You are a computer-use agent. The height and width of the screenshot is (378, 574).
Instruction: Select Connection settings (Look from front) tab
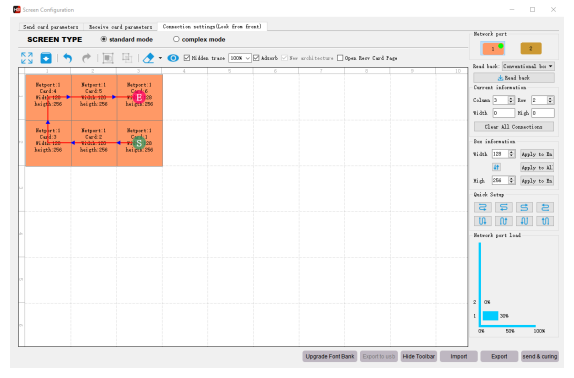(212, 26)
